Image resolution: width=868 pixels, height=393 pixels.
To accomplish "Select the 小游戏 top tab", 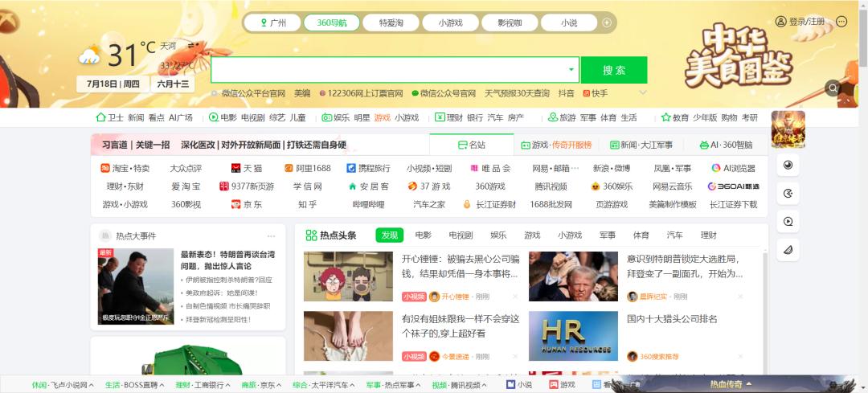I will pyautogui.click(x=450, y=23).
